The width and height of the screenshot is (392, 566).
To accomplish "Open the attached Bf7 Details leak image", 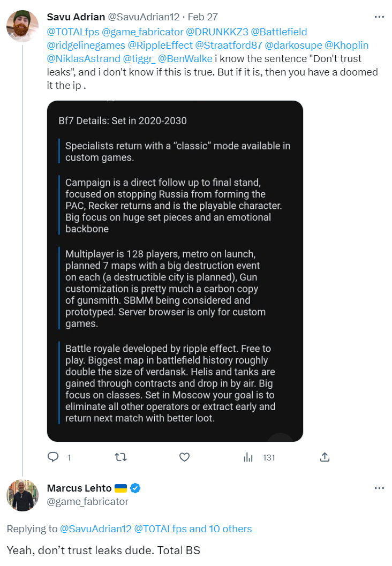I will click(175, 271).
